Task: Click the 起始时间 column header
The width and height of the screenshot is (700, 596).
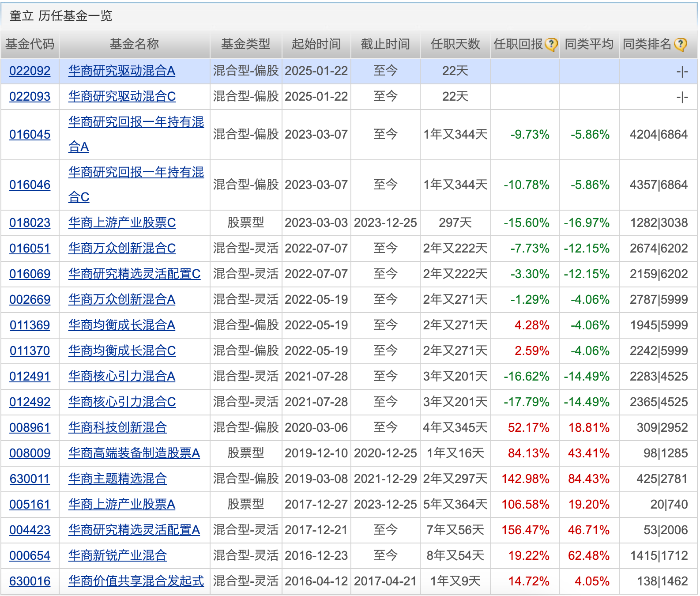Action: 316,44
